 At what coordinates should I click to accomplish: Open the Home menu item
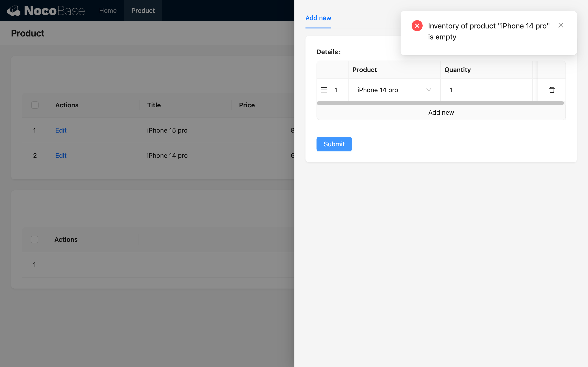click(x=108, y=11)
